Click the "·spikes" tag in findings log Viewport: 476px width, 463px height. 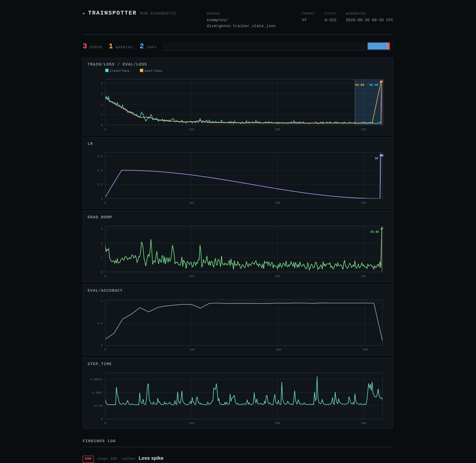128,459
